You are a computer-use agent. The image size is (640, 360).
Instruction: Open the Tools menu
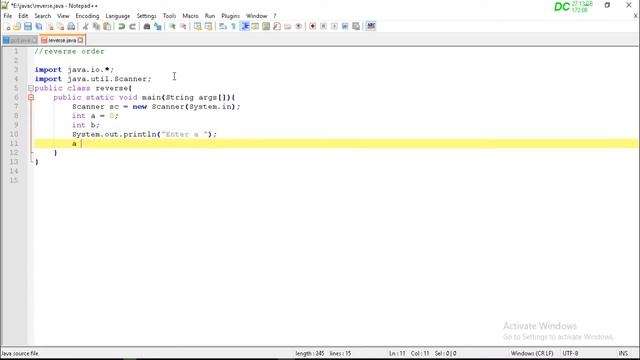pos(169,16)
